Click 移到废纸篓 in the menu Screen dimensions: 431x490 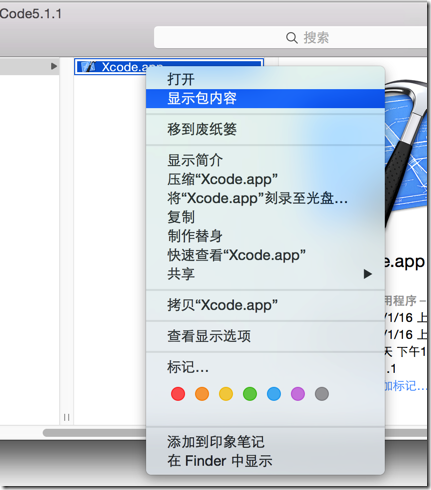[x=265, y=129]
